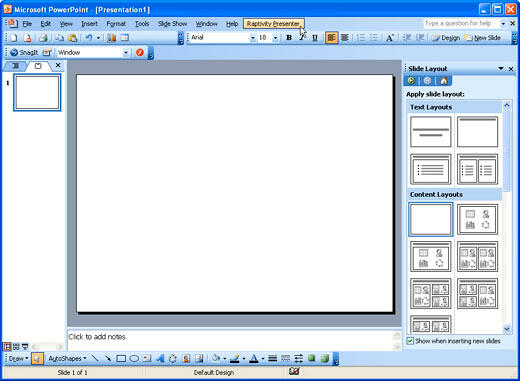
Task: Close the slide thumbnails pane
Action: 58,65
